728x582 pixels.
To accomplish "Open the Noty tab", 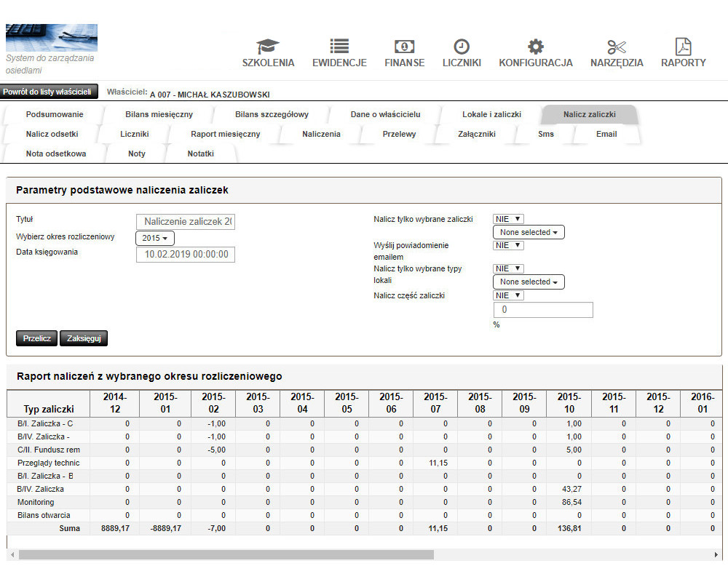I will coord(137,154).
